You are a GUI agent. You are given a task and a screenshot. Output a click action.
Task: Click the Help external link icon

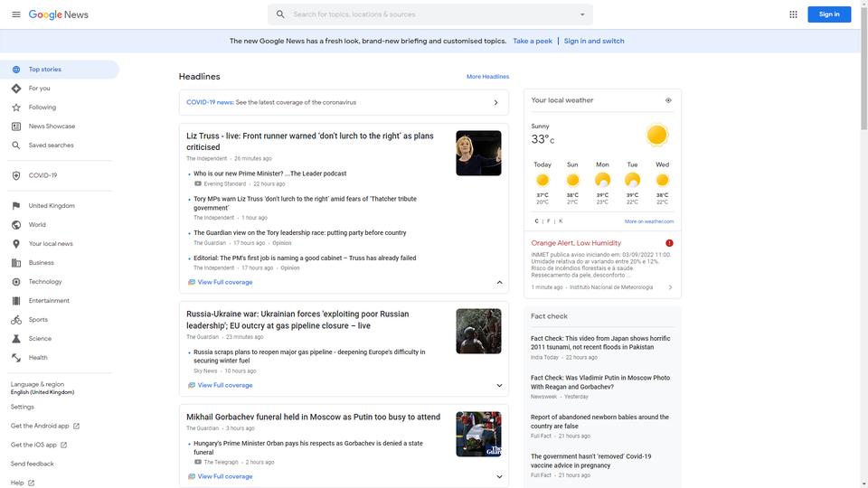click(31, 483)
